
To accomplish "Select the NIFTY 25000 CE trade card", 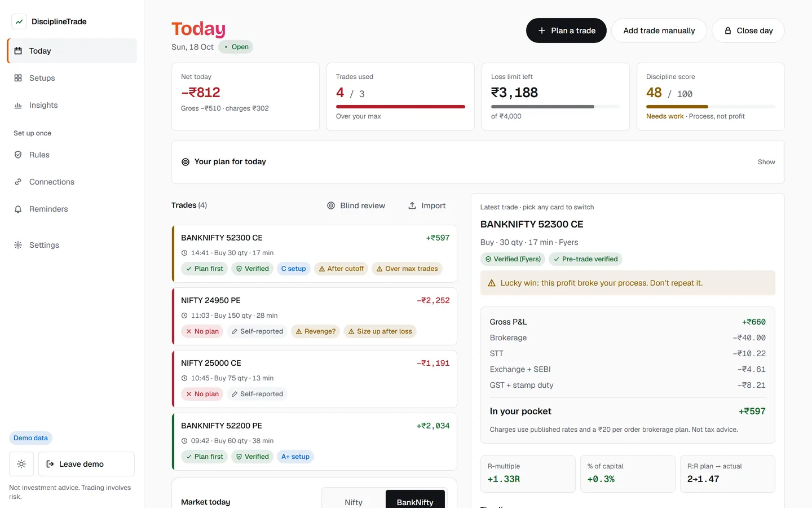I will pyautogui.click(x=314, y=379).
